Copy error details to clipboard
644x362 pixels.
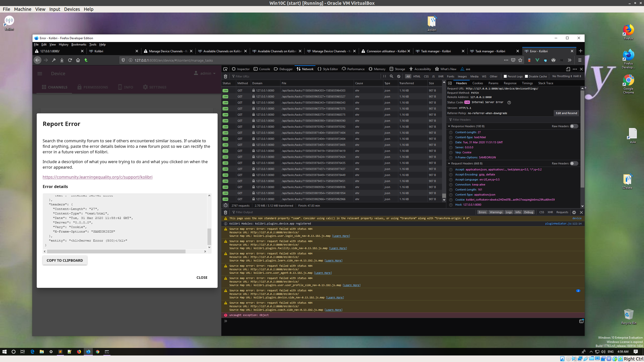pos(64,260)
